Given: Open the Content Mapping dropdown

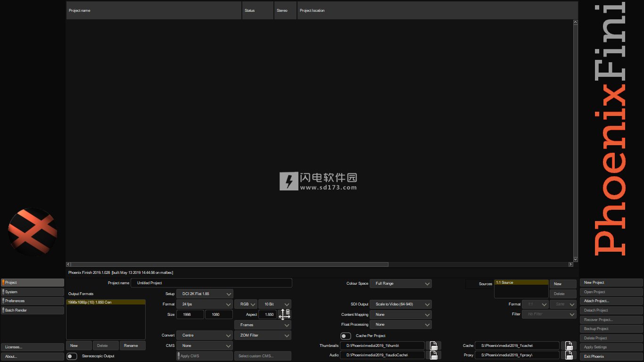Looking at the screenshot, I should tap(401, 314).
